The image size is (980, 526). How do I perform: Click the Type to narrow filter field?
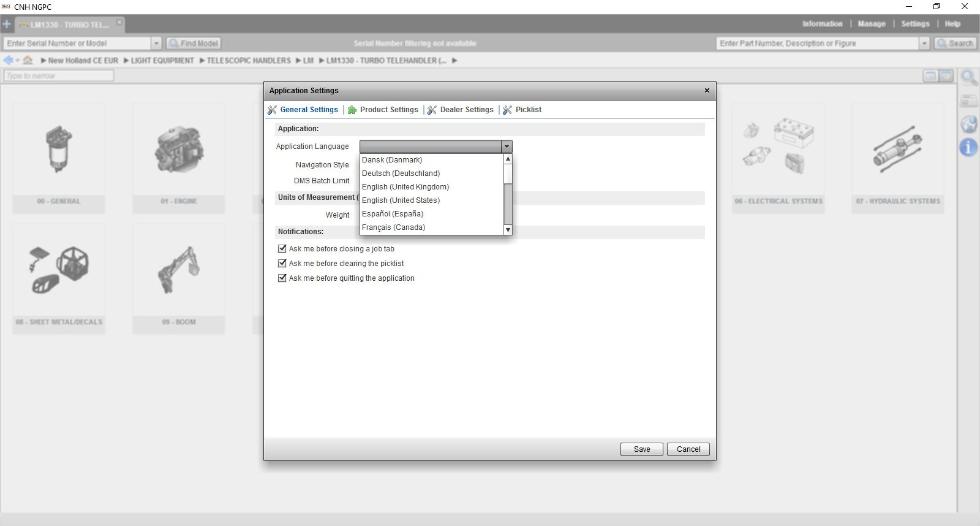[x=59, y=75]
